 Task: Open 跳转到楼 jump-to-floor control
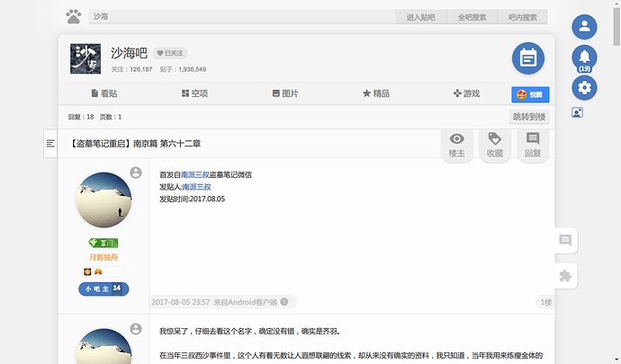click(528, 117)
